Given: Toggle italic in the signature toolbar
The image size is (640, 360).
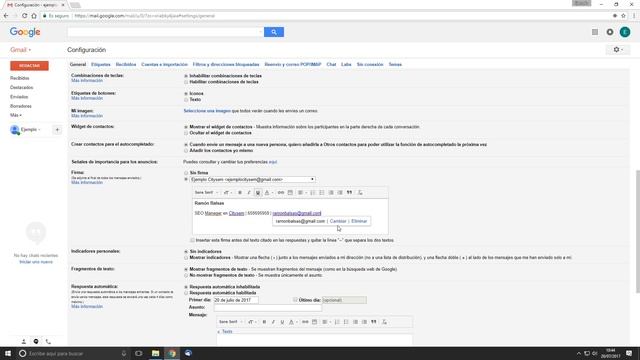Looking at the screenshot, I should (x=249, y=192).
